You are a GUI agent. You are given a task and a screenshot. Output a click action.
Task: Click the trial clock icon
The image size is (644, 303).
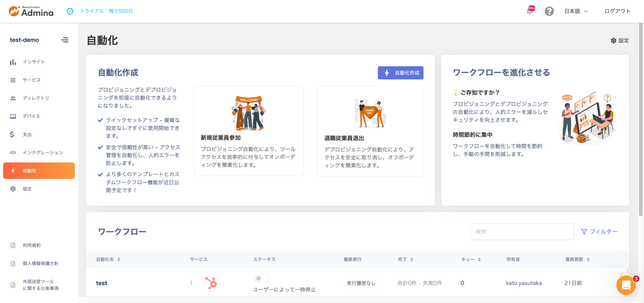pyautogui.click(x=70, y=11)
